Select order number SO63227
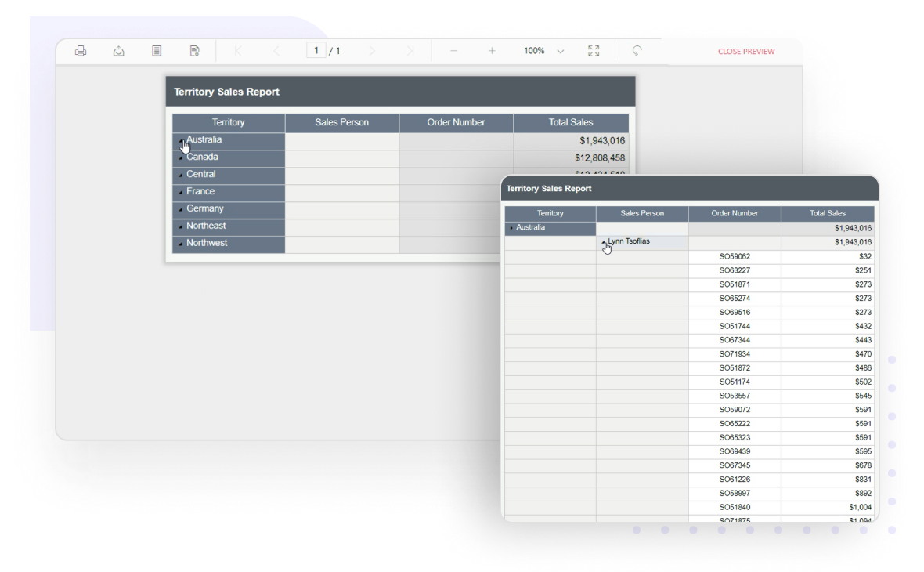Viewport: 924px width, 572px height. click(x=735, y=270)
